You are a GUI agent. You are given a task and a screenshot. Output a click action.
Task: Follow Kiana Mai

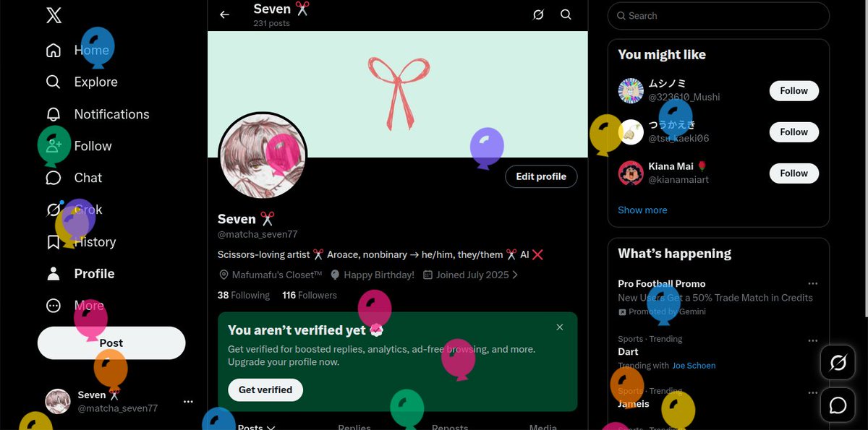793,173
